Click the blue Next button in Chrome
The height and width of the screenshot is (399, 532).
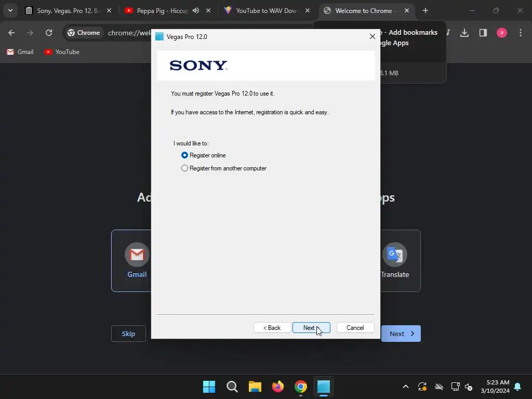pos(401,334)
